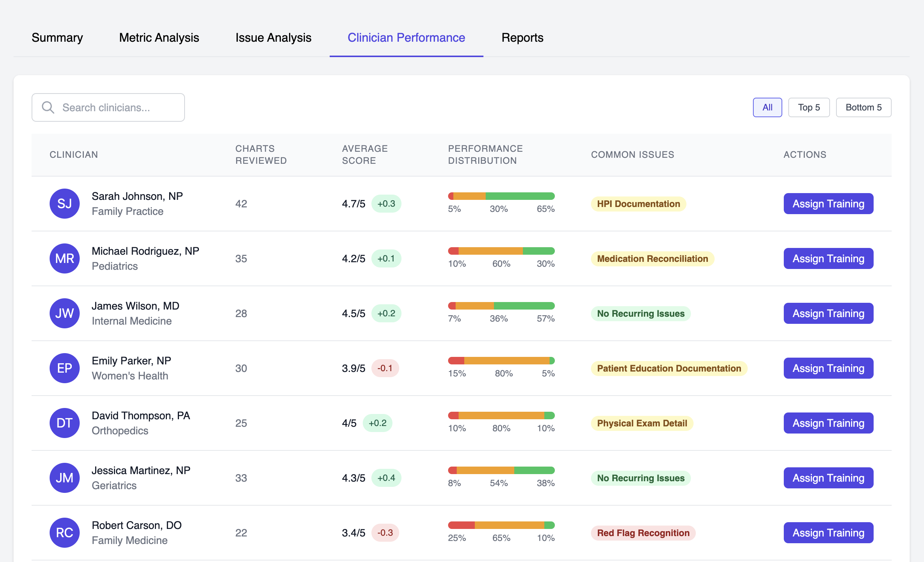The width and height of the screenshot is (924, 562).
Task: Switch to the Metric Analysis tab
Action: click(158, 38)
